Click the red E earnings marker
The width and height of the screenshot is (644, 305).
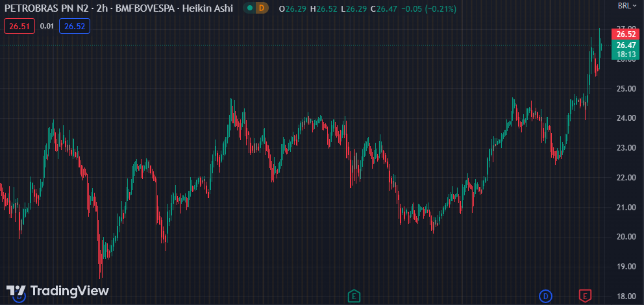(x=586, y=295)
